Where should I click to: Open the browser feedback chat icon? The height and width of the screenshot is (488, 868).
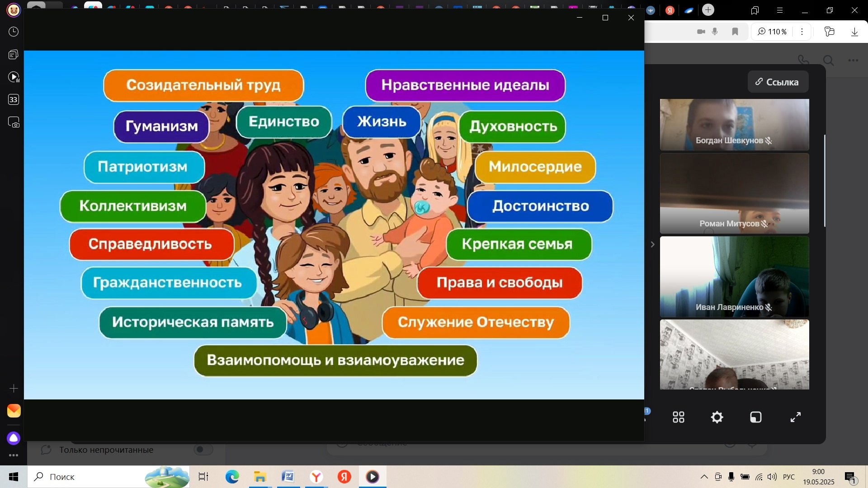pos(829,32)
